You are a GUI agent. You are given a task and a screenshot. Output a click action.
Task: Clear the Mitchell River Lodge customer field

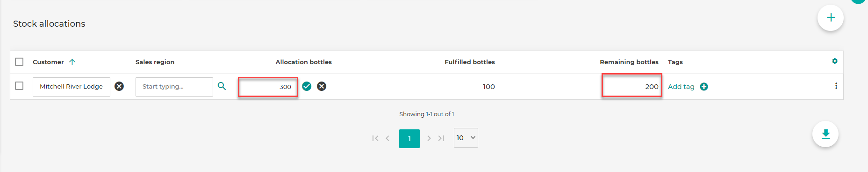pyautogui.click(x=119, y=86)
